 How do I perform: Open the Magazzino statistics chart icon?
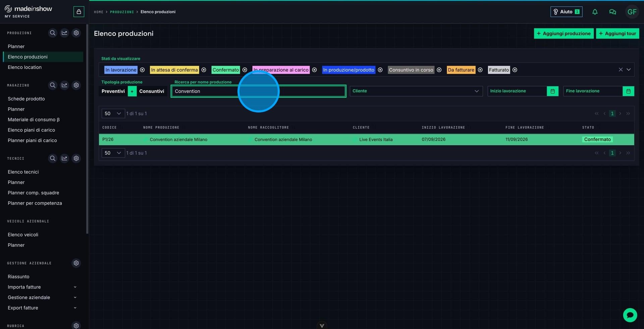click(64, 85)
